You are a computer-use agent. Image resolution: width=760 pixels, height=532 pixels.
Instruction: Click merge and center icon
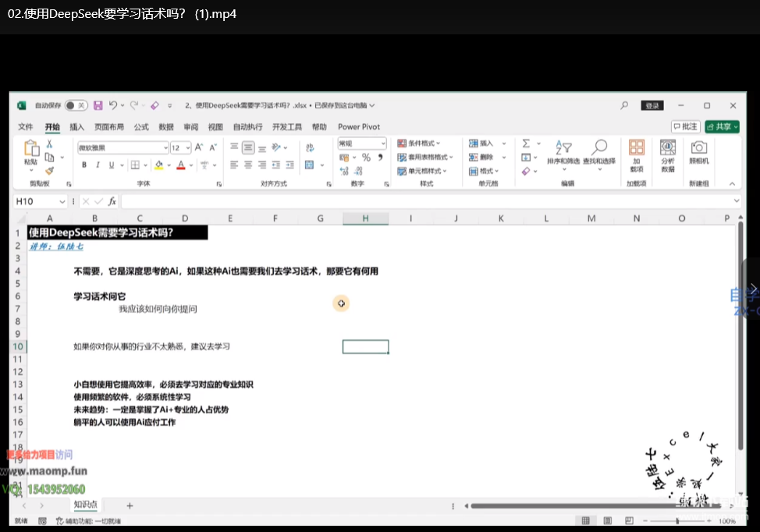pos(310,165)
